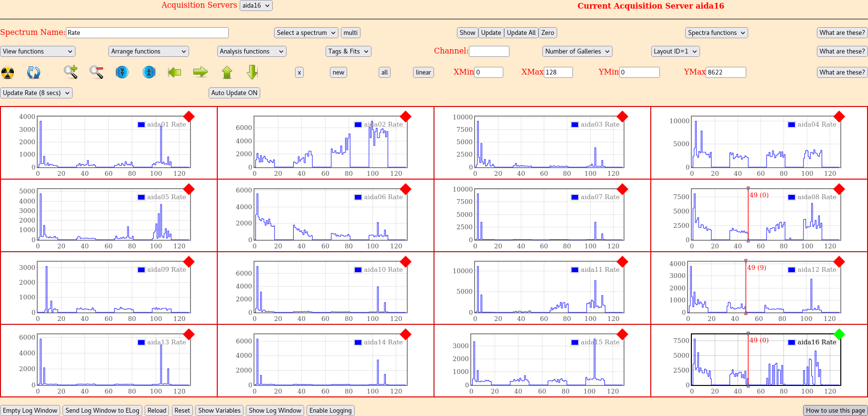The image size is (868, 416).
Task: Open the Arrange functions dropdown
Action: (148, 51)
